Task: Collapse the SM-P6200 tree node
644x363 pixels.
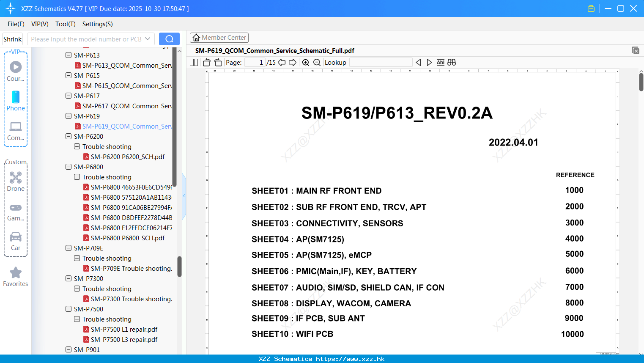Action: 69,136
